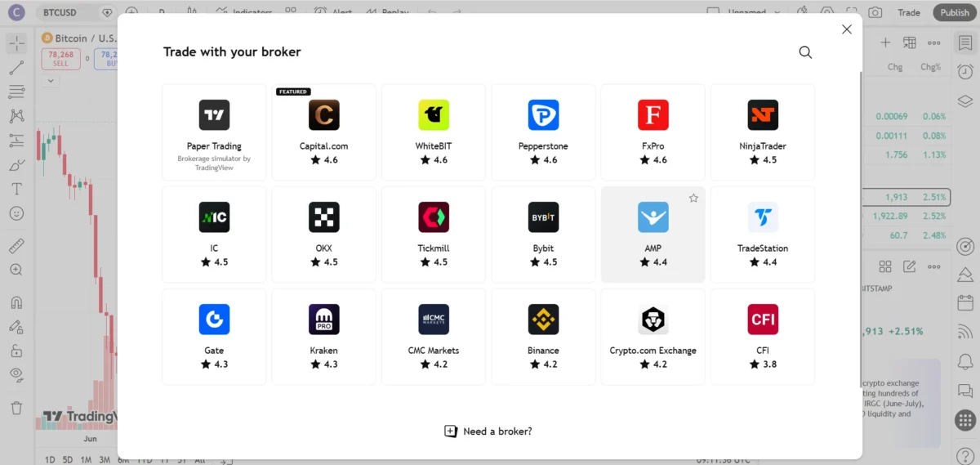Screen dimensions: 980x465
Task: Select the Pepperstone broker
Action: pos(543,132)
